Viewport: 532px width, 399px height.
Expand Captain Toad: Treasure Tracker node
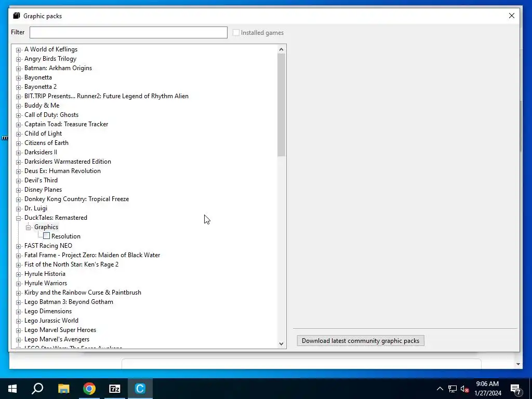pyautogui.click(x=18, y=125)
